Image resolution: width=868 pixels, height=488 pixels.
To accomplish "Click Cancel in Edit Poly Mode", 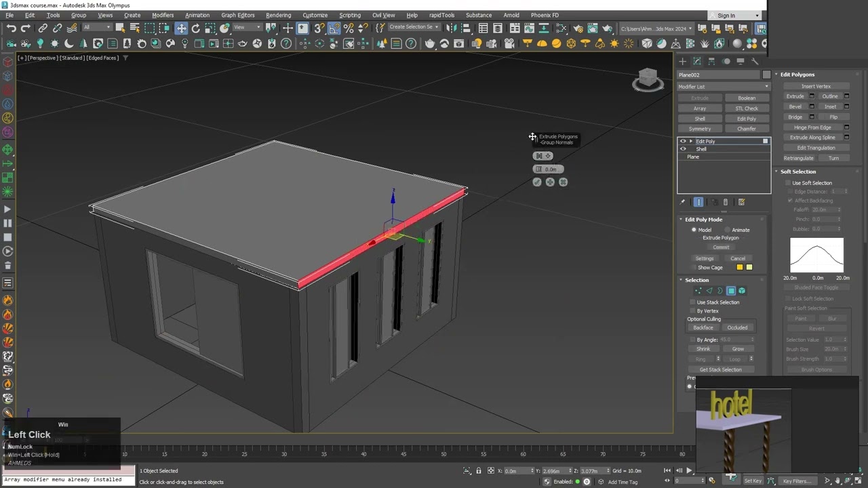I will [738, 258].
